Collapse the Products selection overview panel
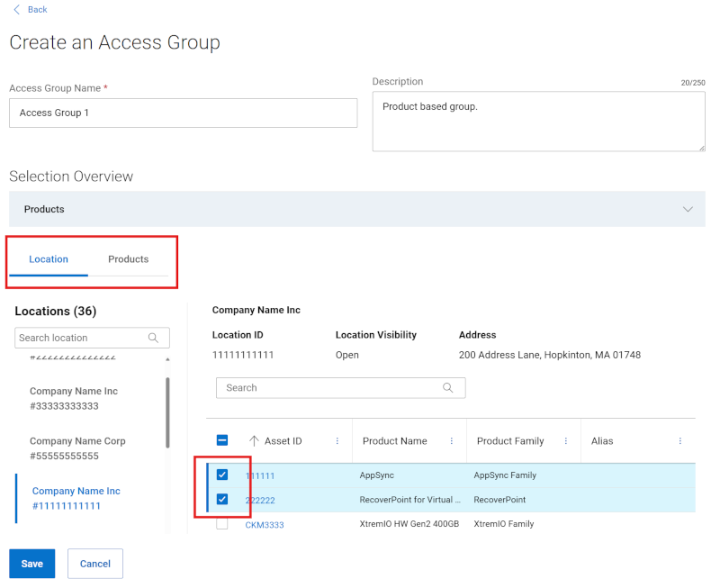Screen dimensions: 720x588 [x=688, y=209]
